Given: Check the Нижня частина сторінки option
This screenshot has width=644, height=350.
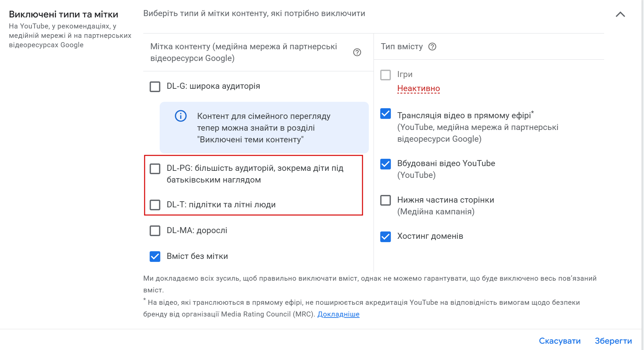Looking at the screenshot, I should pyautogui.click(x=386, y=200).
